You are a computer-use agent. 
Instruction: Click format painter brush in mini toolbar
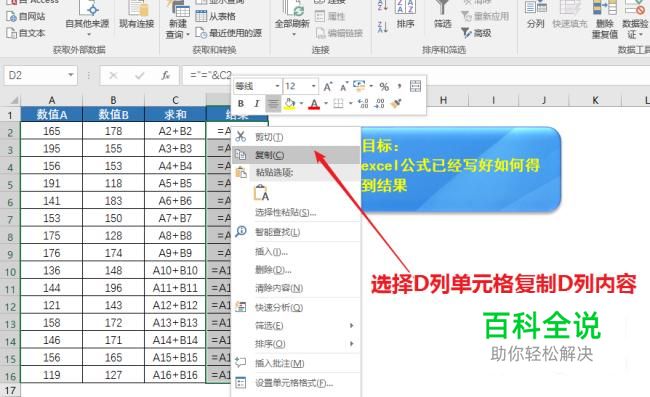coord(396,104)
